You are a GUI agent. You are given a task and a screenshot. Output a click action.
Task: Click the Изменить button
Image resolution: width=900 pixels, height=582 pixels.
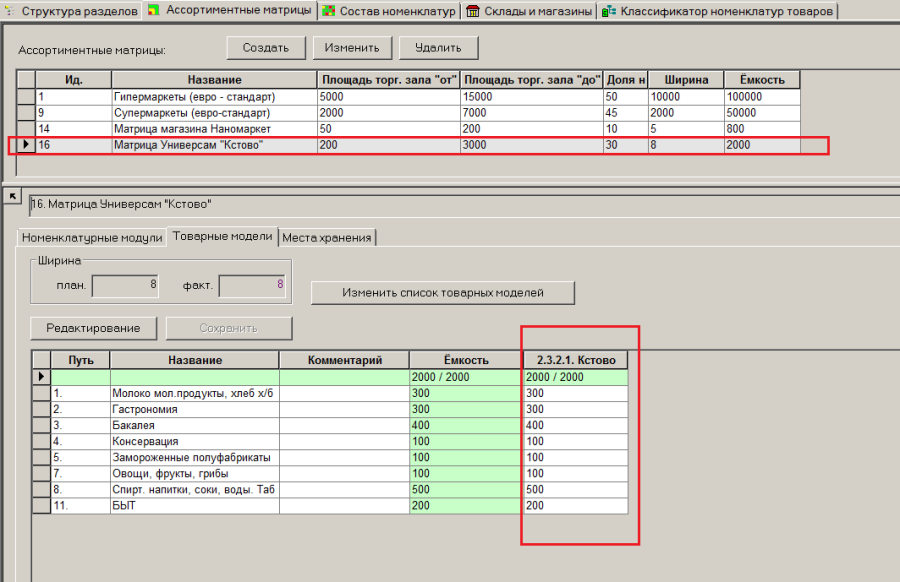(352, 48)
